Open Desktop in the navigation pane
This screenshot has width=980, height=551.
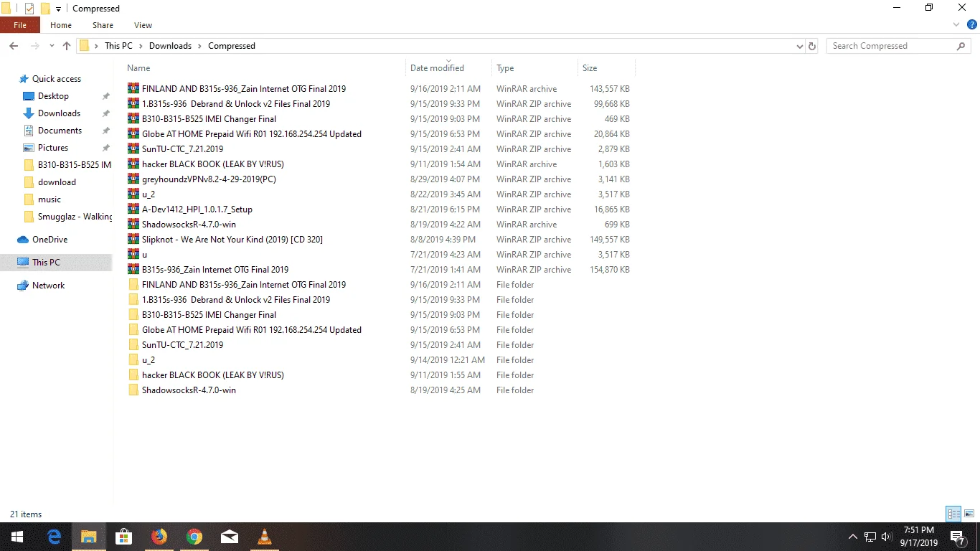point(53,96)
